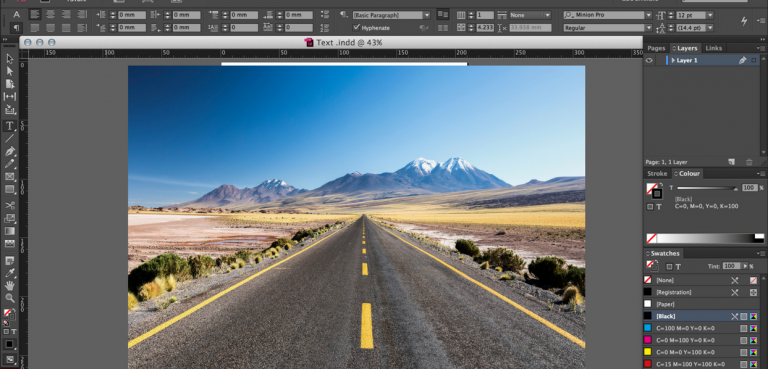
Task: Select the Hand tool
Action: pyautogui.click(x=9, y=286)
